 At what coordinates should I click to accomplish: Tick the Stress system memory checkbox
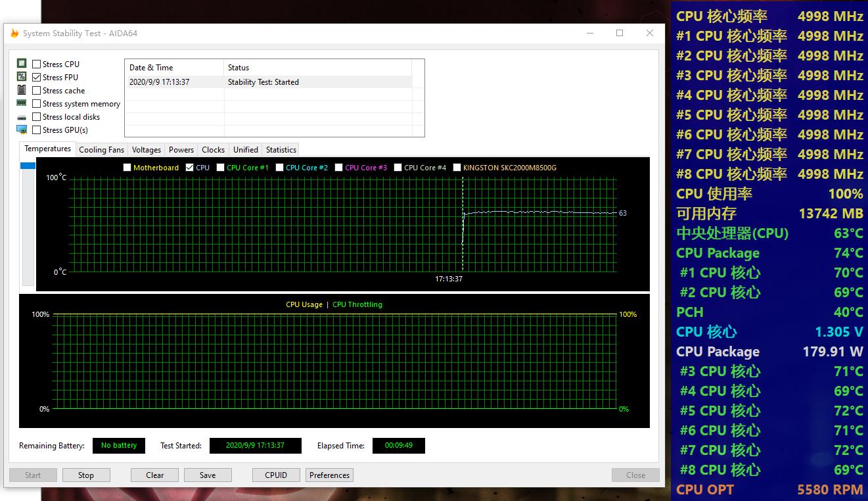coord(37,104)
